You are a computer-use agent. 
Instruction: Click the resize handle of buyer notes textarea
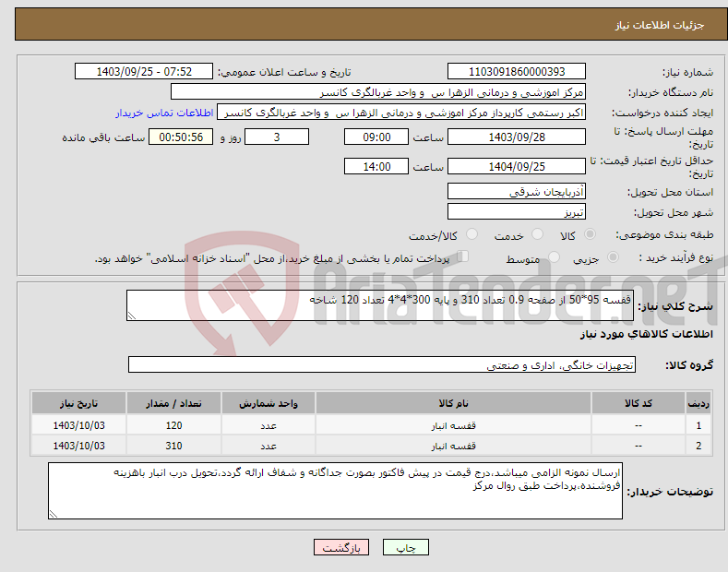point(54,515)
